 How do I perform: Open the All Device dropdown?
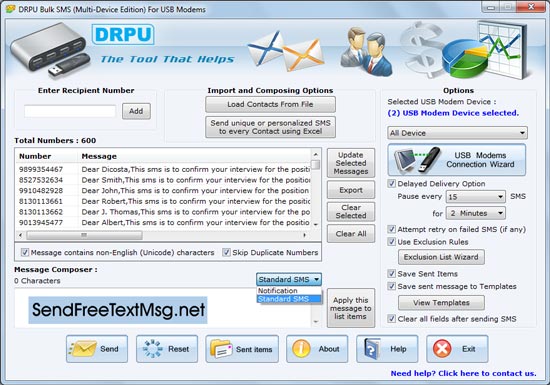click(x=457, y=133)
